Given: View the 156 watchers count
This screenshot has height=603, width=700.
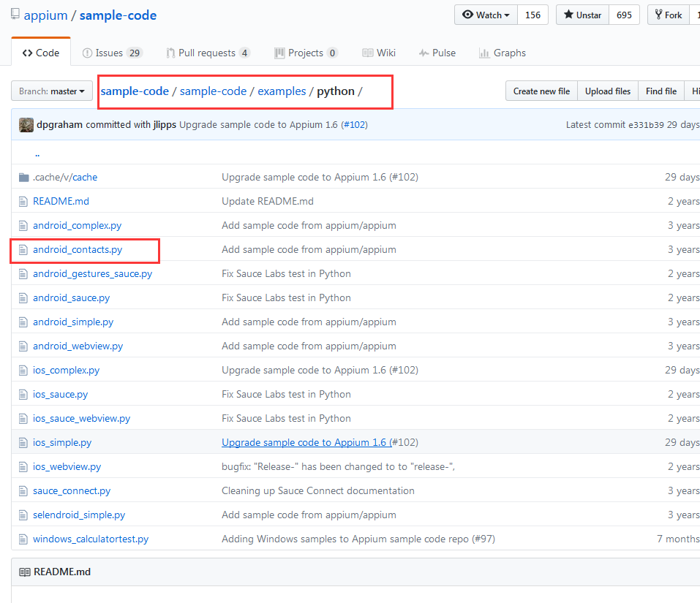Looking at the screenshot, I should pos(533,15).
